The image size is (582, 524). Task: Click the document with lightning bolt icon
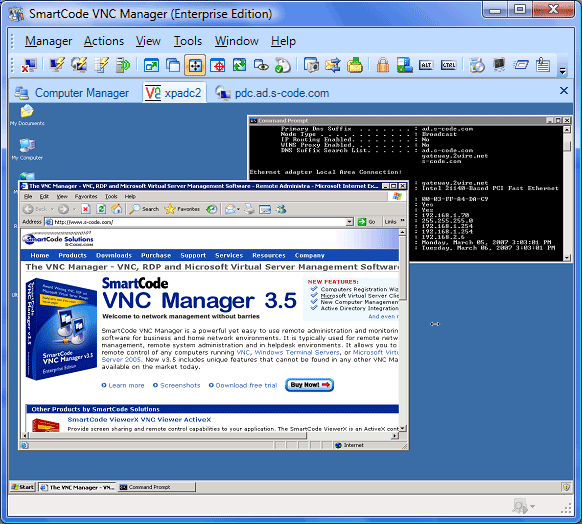(x=101, y=65)
